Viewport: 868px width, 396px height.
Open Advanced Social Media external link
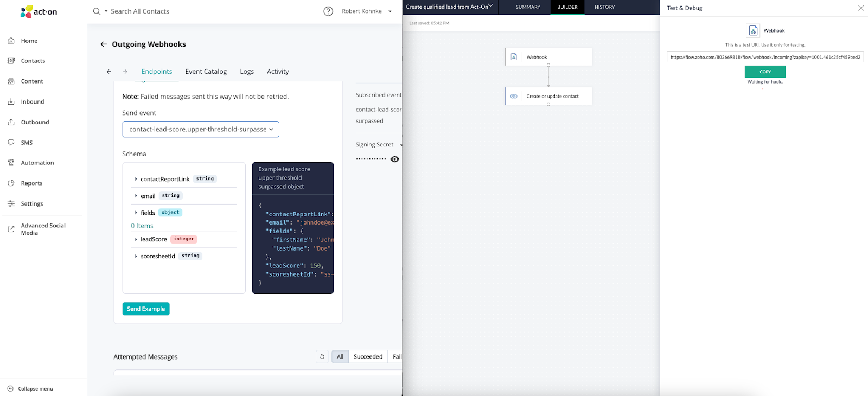pos(43,229)
